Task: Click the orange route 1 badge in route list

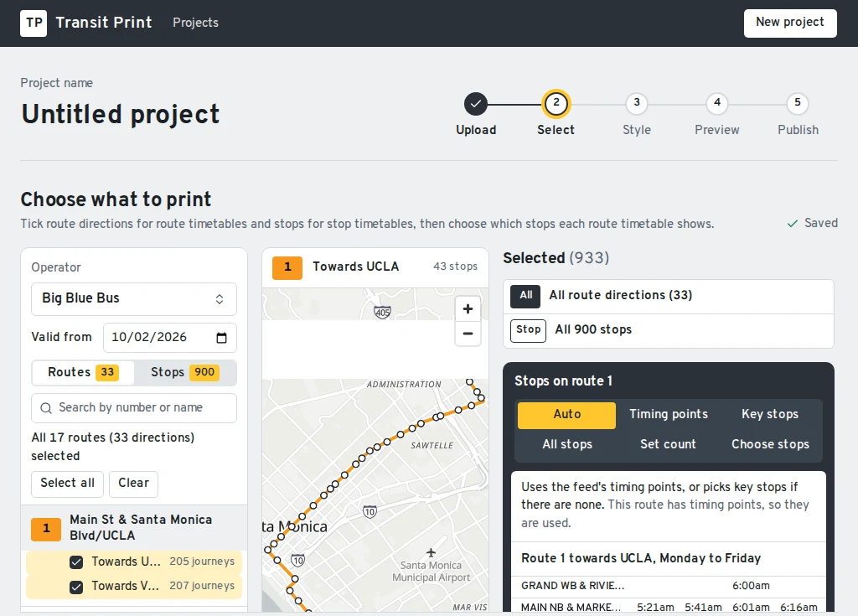Action: coord(46,528)
